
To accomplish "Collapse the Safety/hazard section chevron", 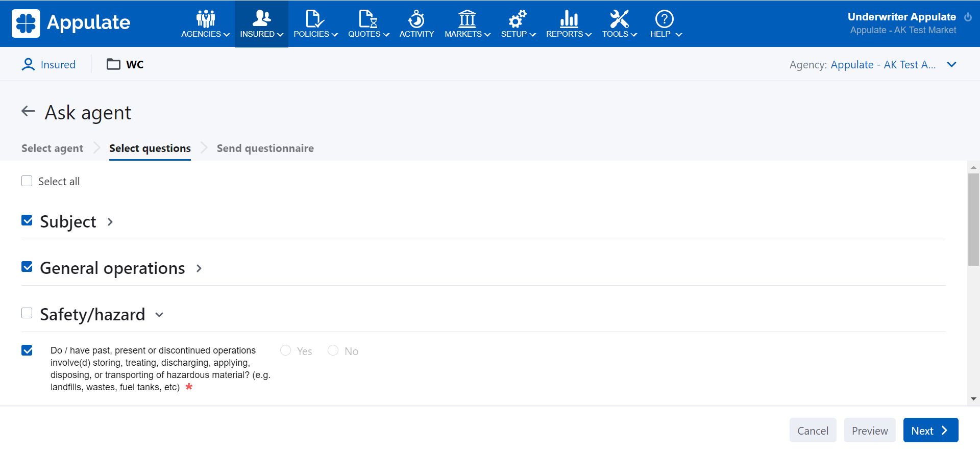I will click(159, 315).
